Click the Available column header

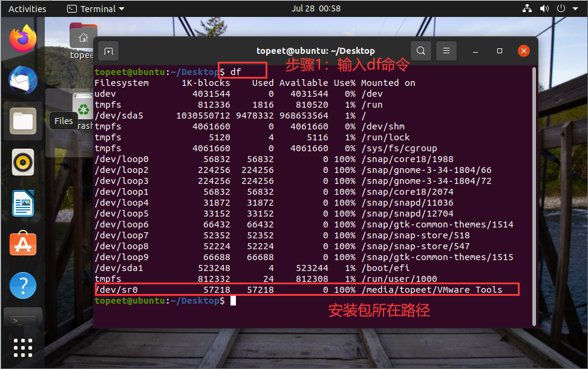click(304, 83)
